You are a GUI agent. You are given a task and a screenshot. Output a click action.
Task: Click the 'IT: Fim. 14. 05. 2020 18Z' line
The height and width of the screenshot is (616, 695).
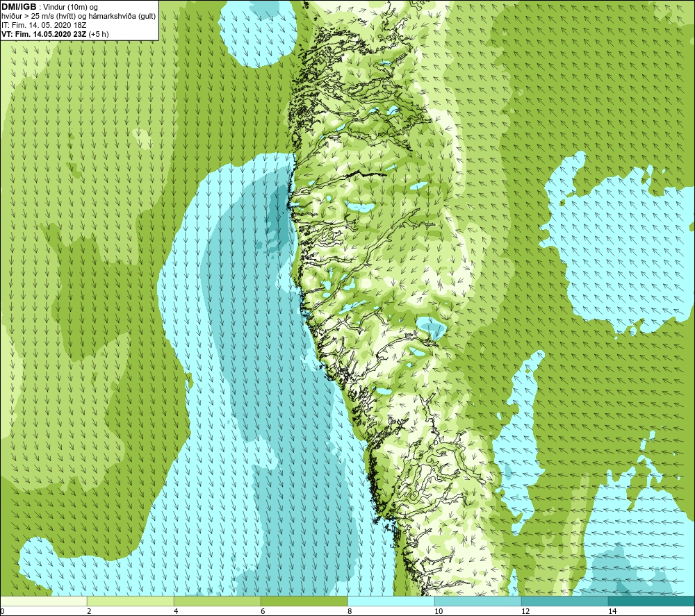click(44, 25)
